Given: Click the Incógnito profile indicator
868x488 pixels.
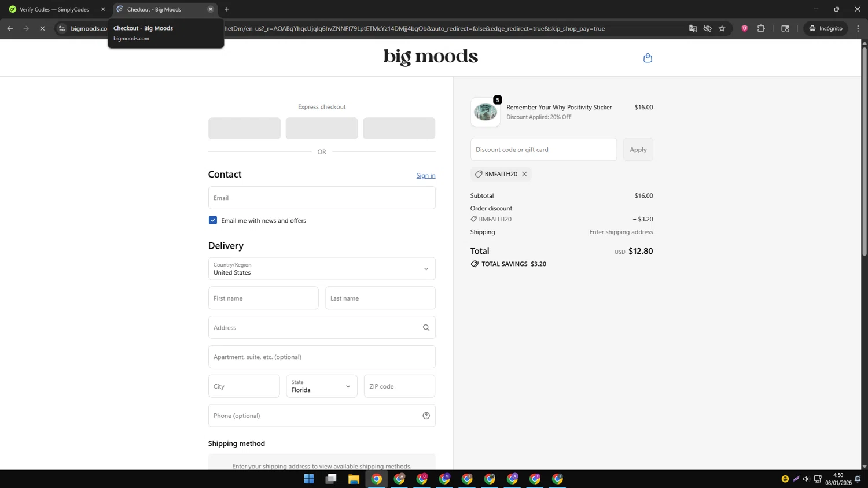Looking at the screenshot, I should click(x=826, y=28).
